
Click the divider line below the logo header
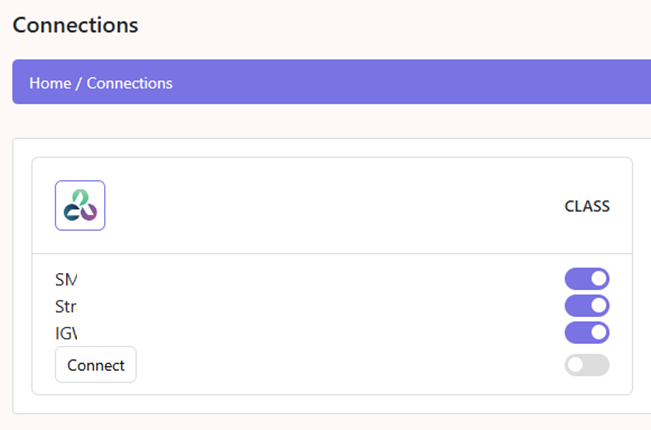point(332,253)
